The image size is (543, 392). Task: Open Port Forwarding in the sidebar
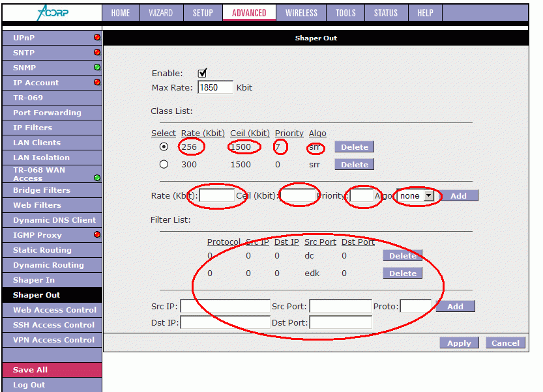pos(52,113)
